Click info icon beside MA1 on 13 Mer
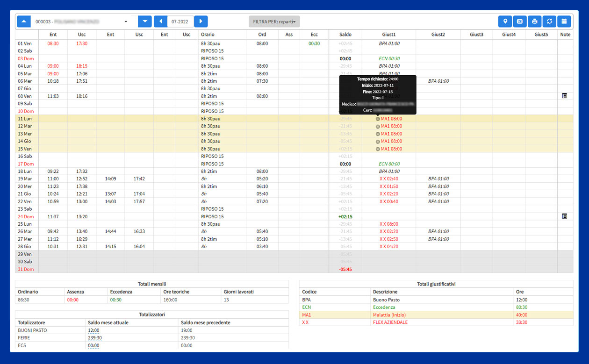 [x=378, y=134]
